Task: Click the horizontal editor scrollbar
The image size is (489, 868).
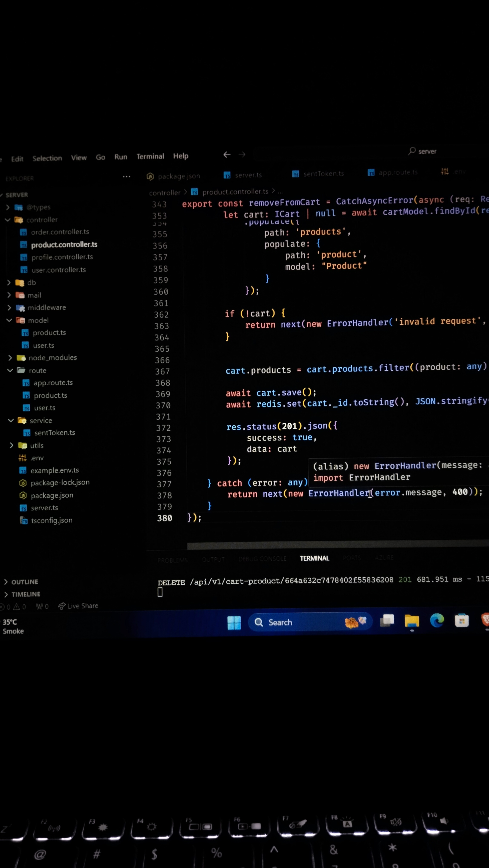Action: 337,545
